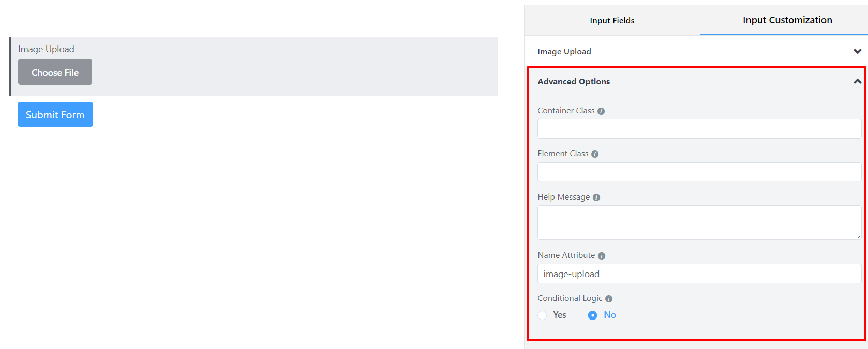Image resolution: width=868 pixels, height=349 pixels.
Task: Collapse Advanced Options using its chevron
Action: coord(857,81)
